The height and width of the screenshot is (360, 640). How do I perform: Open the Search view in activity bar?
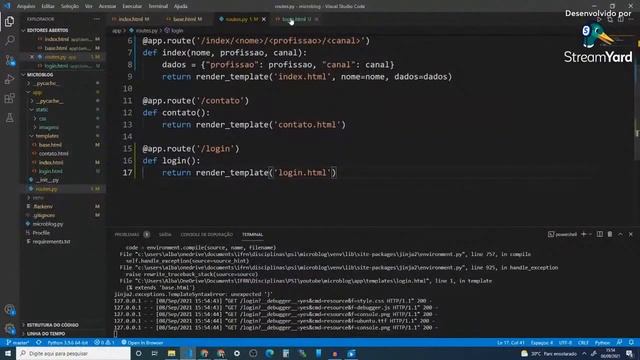9,40
